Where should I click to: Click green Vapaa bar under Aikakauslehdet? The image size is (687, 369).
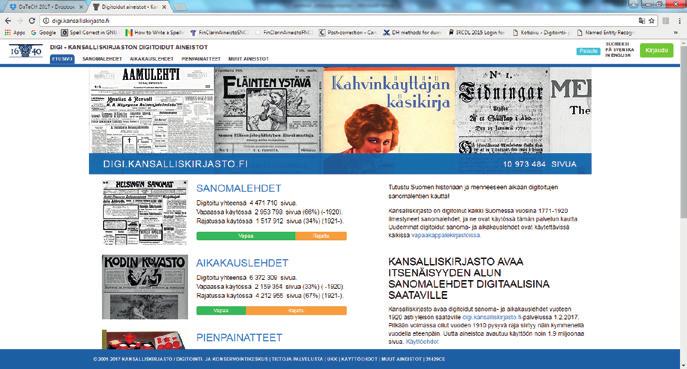point(221,311)
